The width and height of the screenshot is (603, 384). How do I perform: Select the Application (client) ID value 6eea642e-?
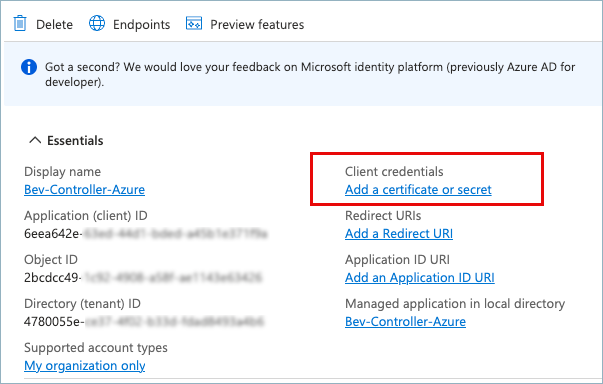(53, 234)
